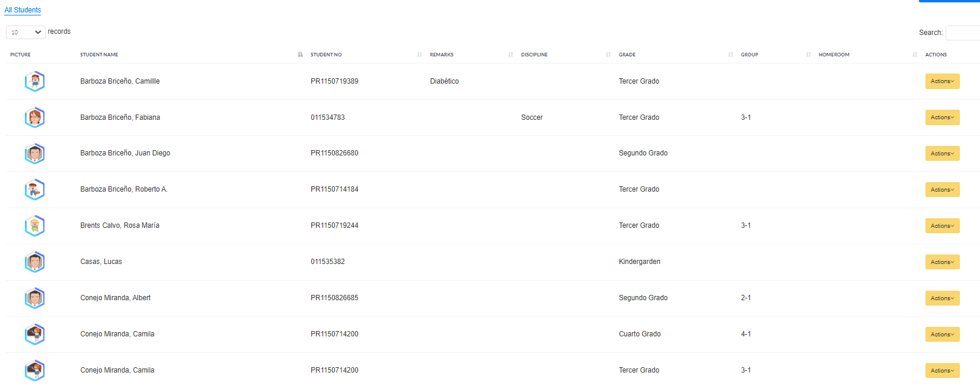Viewport: 980px width, 388px height.
Task: Open Actions dropdown for Albert Conejo Miranda
Action: point(942,298)
